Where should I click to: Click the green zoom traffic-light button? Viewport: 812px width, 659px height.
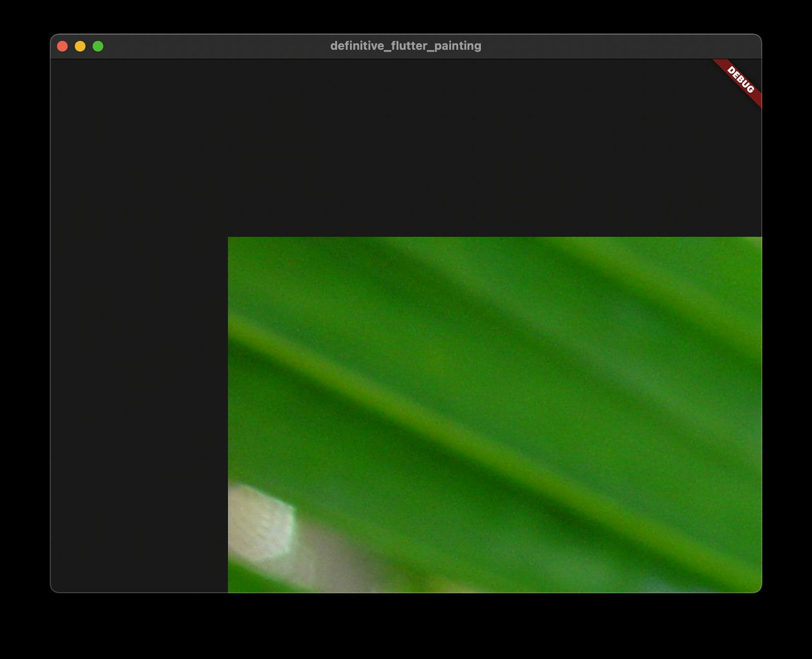[x=97, y=46]
